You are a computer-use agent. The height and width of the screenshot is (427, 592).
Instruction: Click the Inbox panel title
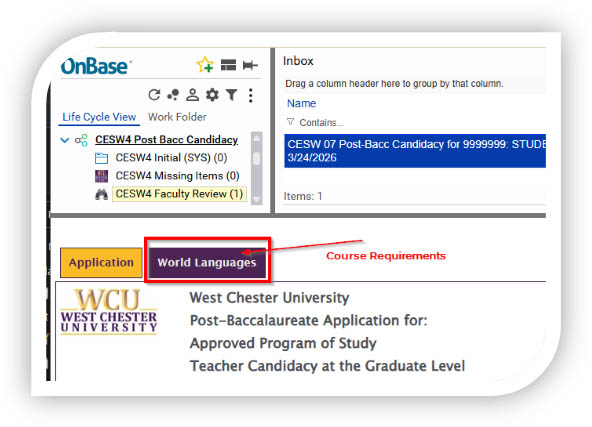coord(298,61)
